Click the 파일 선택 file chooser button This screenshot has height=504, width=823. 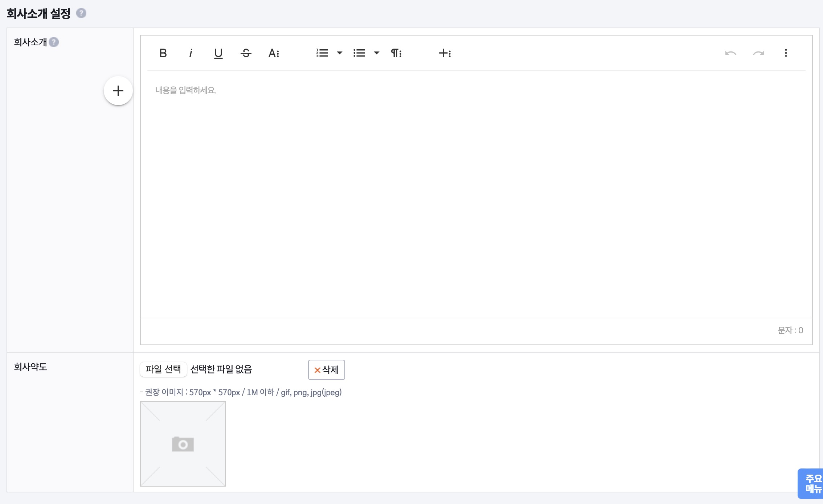[x=163, y=369]
